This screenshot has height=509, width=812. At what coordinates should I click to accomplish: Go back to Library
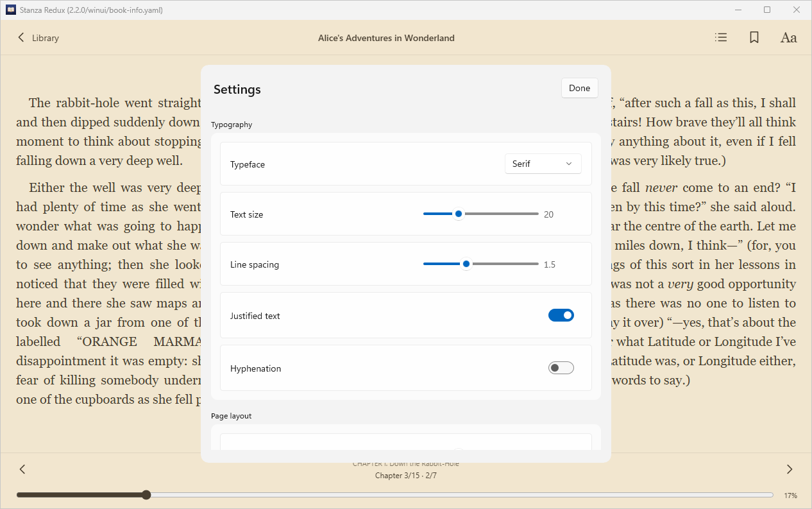point(38,38)
